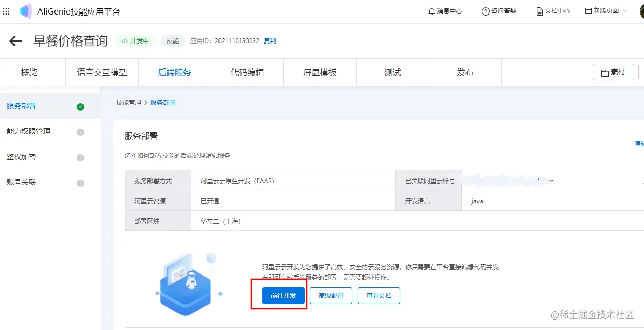Click the 早餐价格查询 skill title
644x330 pixels.
[x=71, y=41]
